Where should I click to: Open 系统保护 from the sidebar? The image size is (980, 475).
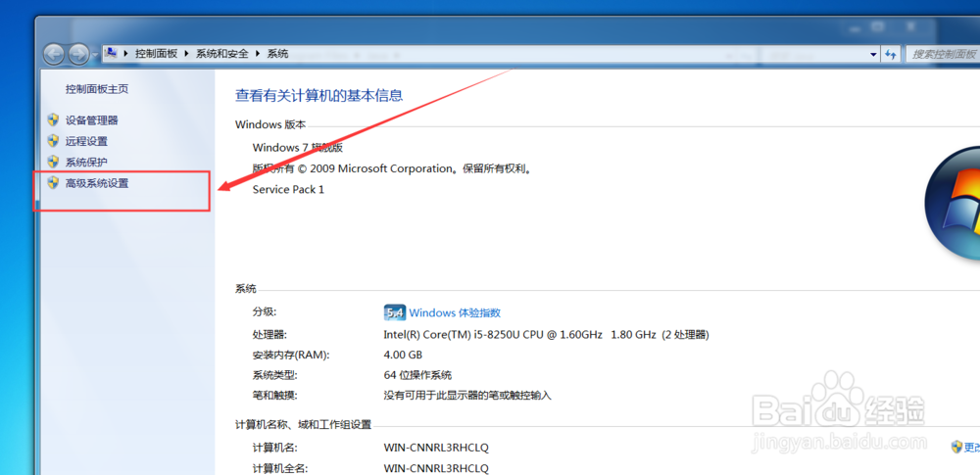click(86, 163)
